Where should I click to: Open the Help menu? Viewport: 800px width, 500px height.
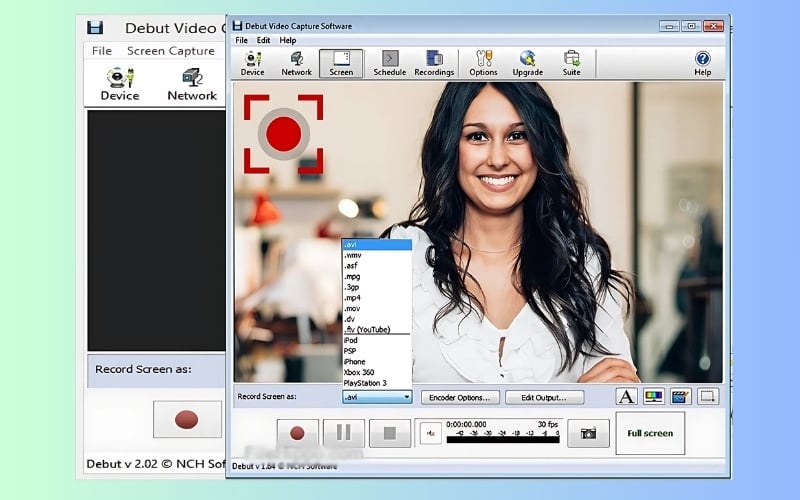coord(288,40)
